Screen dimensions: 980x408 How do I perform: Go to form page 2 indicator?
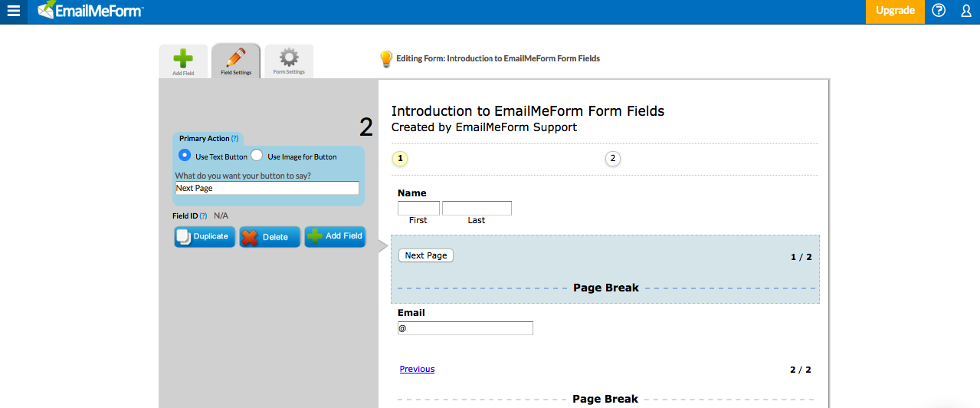612,159
